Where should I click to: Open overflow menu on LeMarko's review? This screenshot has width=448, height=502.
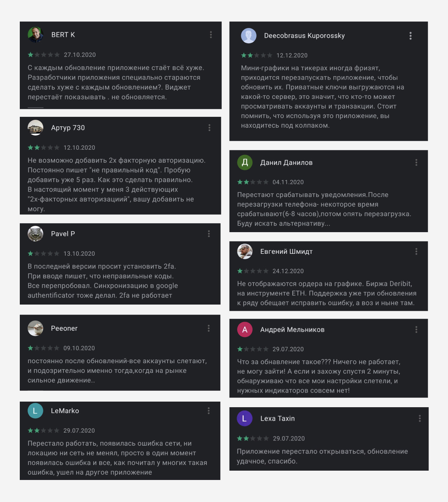[x=209, y=411]
